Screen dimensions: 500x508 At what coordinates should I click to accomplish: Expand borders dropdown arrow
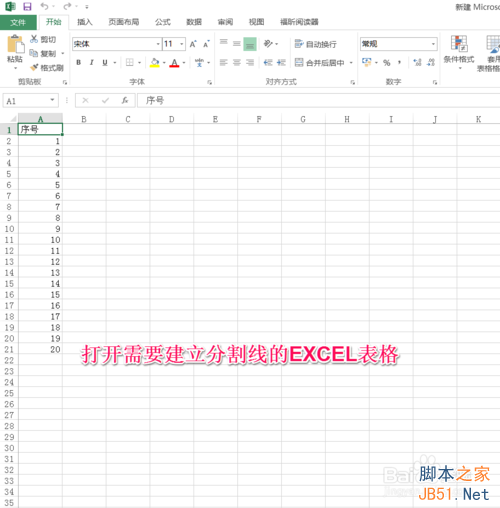(x=139, y=62)
